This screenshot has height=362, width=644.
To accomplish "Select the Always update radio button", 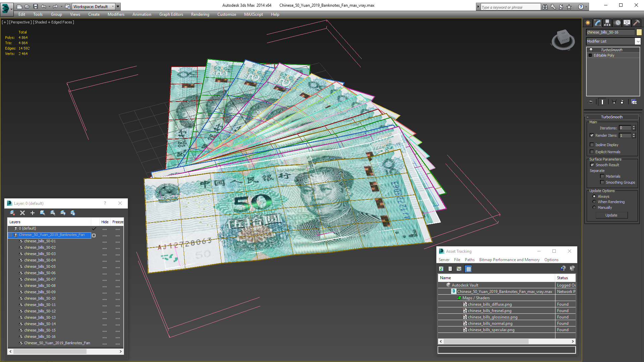I will [x=594, y=196].
